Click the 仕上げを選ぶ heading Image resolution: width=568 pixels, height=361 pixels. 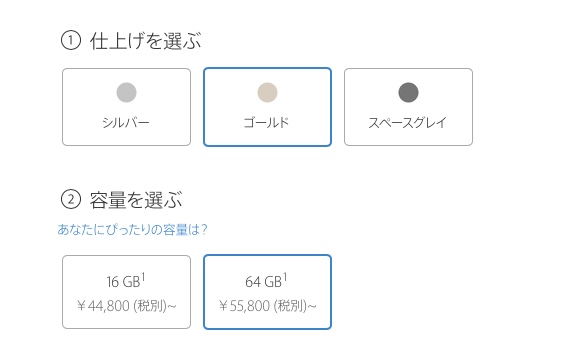click(146, 41)
